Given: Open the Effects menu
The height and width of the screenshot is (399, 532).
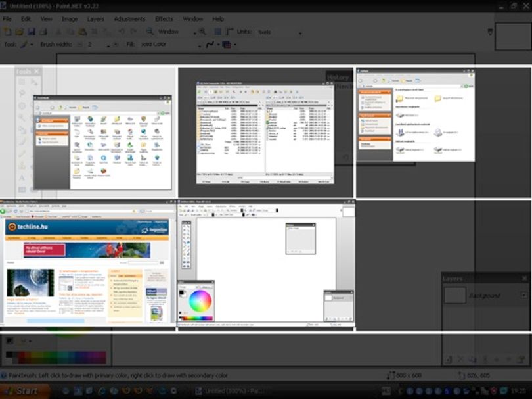Looking at the screenshot, I should tap(164, 19).
